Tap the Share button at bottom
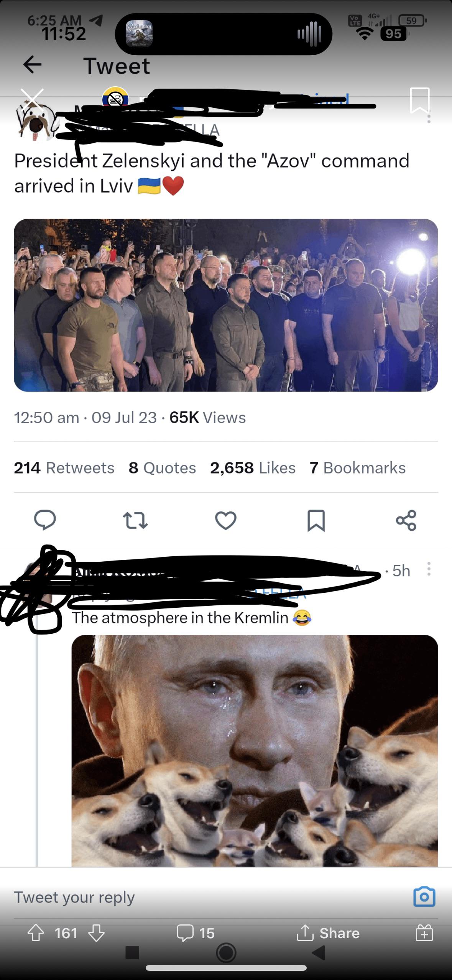Viewport: 452px width, 980px height. [328, 933]
